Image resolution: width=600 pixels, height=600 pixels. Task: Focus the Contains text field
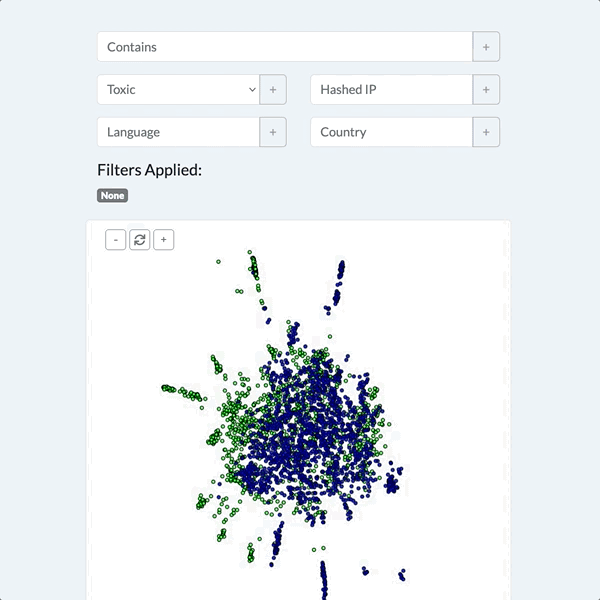(284, 47)
